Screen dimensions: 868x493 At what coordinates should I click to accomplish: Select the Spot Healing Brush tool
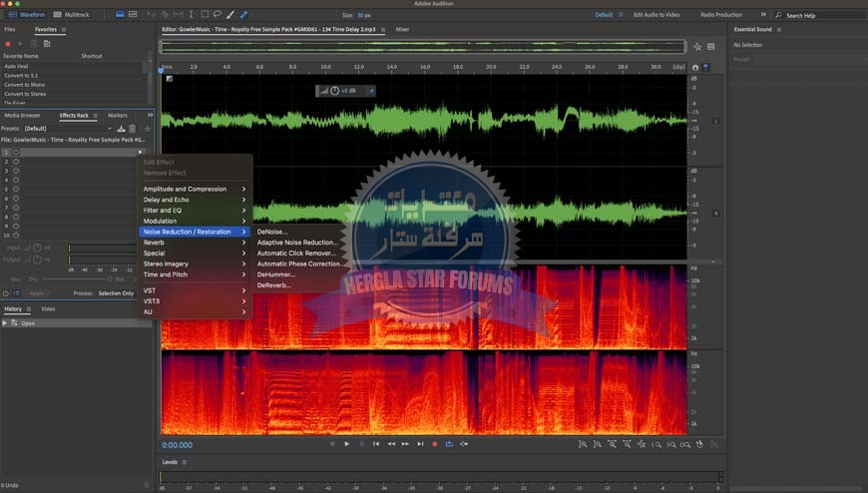click(244, 15)
